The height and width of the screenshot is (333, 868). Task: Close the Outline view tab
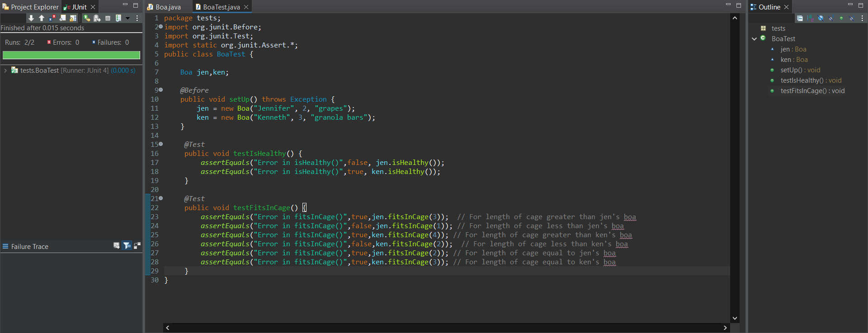tap(787, 7)
